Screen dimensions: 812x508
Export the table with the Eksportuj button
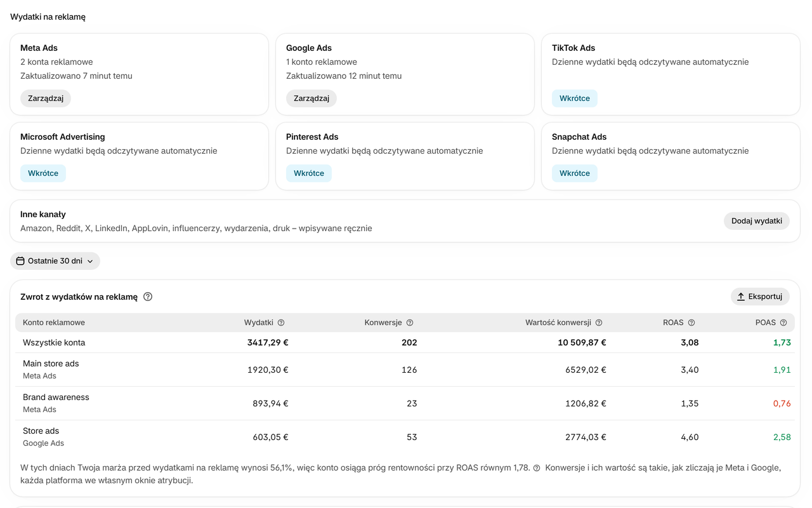pyautogui.click(x=760, y=297)
